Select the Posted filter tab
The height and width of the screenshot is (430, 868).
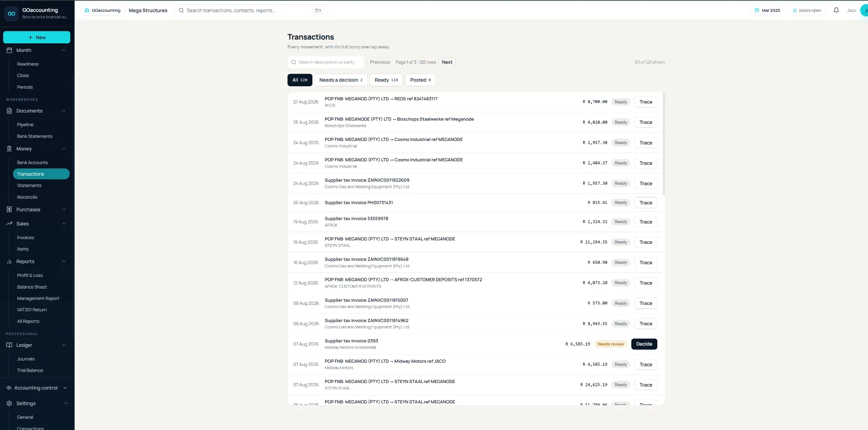click(x=420, y=80)
